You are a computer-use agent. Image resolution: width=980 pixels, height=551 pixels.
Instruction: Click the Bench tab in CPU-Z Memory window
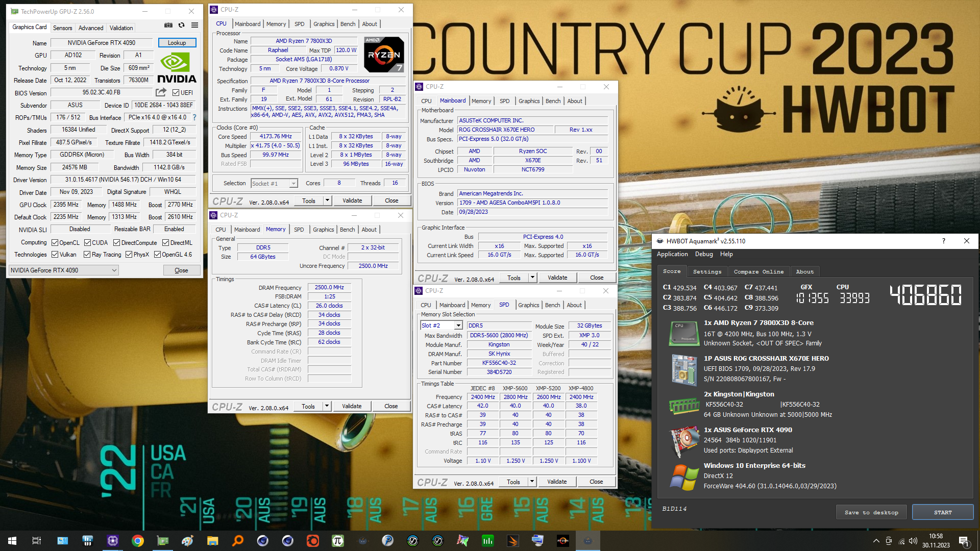[347, 230]
